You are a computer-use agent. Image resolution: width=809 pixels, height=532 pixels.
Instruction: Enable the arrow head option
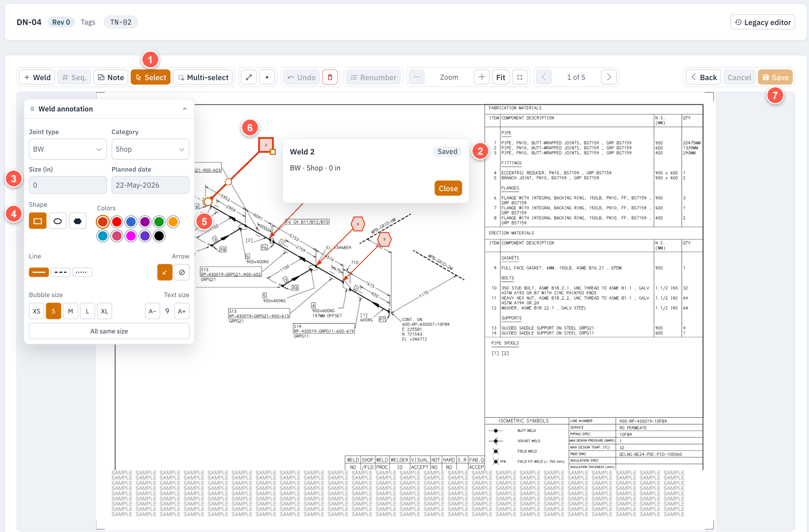pos(165,272)
